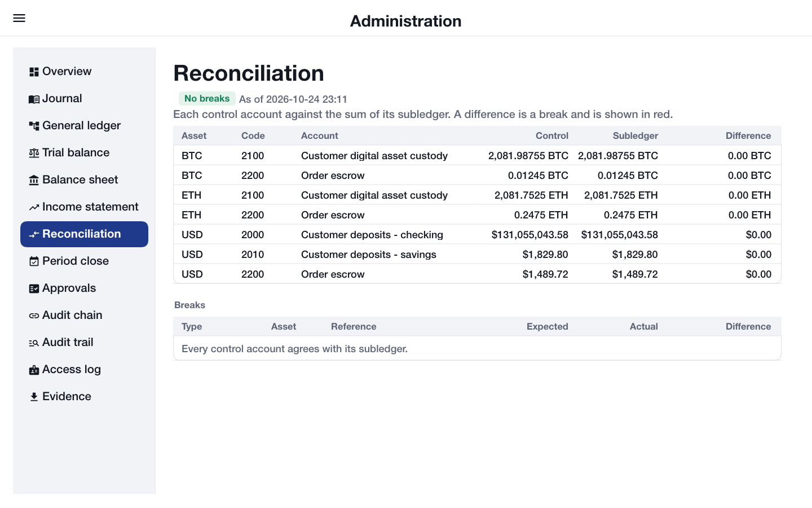Screen dimensions: 812x508
Task: Click the top table's Difference column header
Action: click(748, 135)
